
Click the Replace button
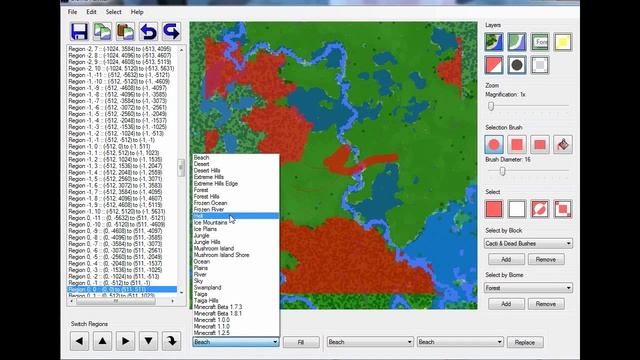pos(525,342)
